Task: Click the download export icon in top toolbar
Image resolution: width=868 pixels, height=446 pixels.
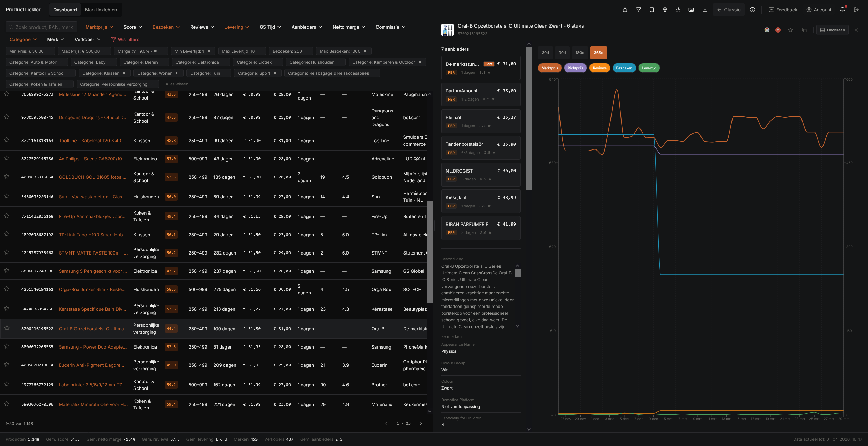Action: click(x=705, y=10)
